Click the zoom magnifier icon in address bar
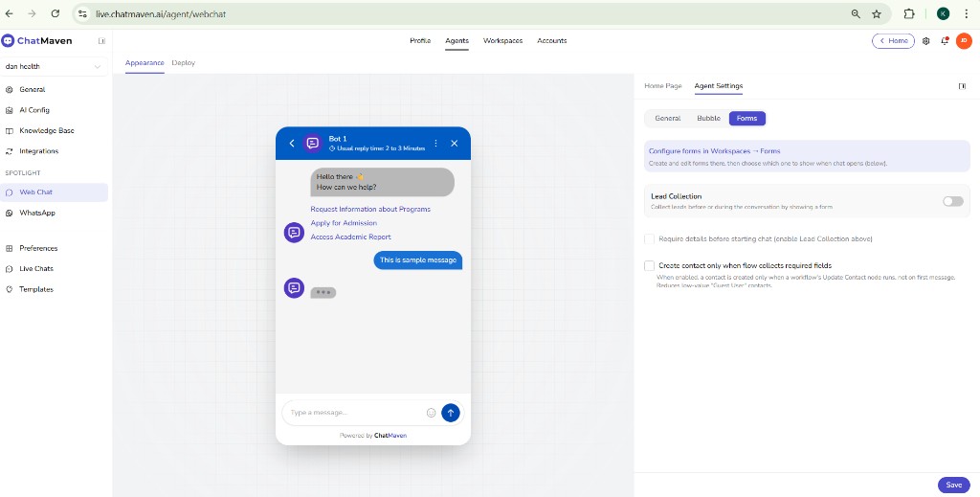Viewport: 980px width, 497px height. click(856, 13)
